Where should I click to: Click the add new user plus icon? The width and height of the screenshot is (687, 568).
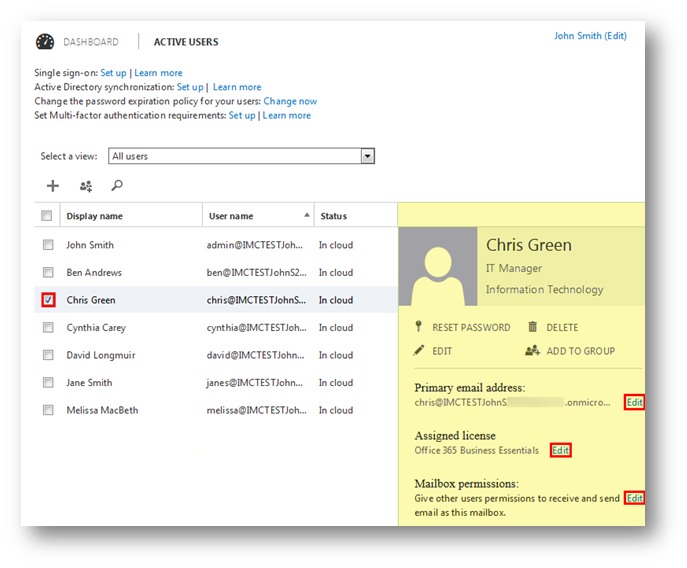click(53, 186)
